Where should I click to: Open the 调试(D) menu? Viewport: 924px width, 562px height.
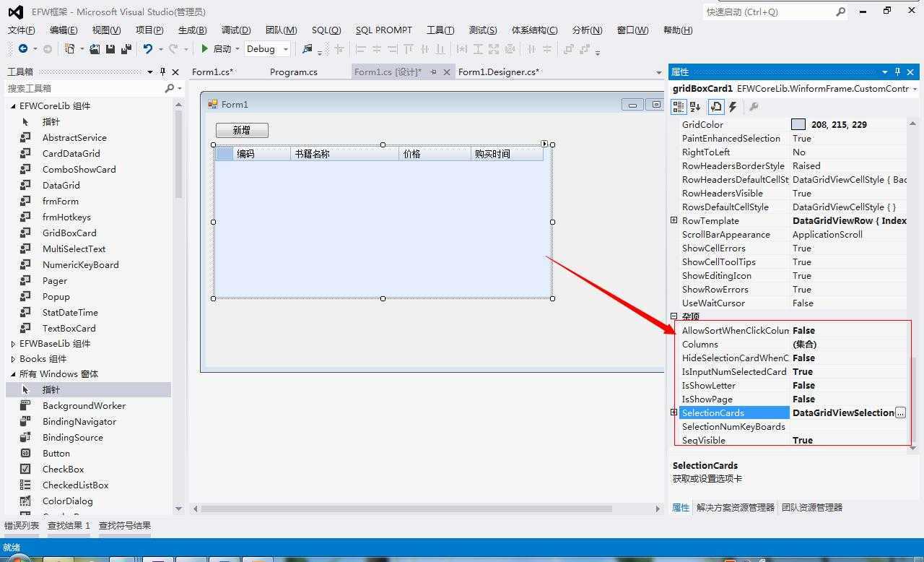[x=236, y=30]
